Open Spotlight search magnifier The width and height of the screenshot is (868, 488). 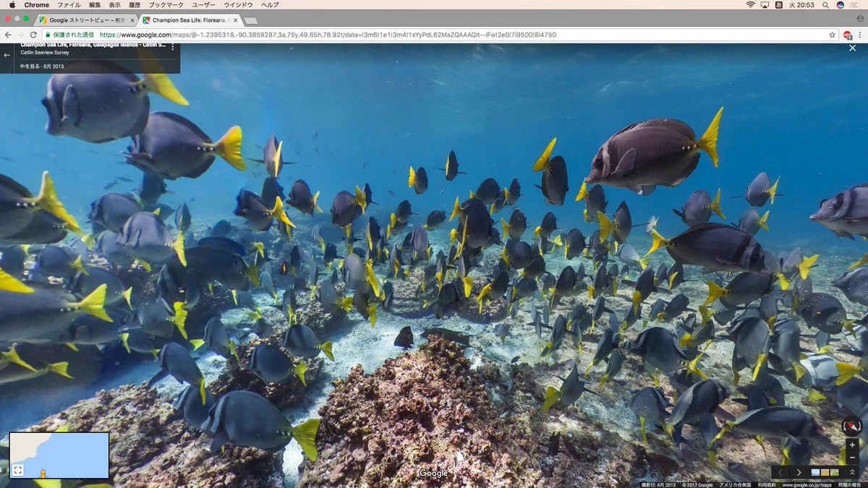click(825, 5)
